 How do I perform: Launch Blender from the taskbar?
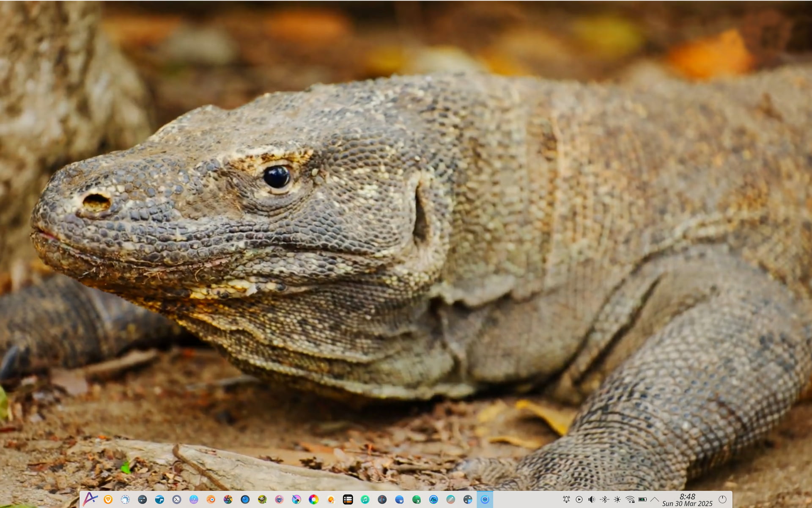click(211, 500)
